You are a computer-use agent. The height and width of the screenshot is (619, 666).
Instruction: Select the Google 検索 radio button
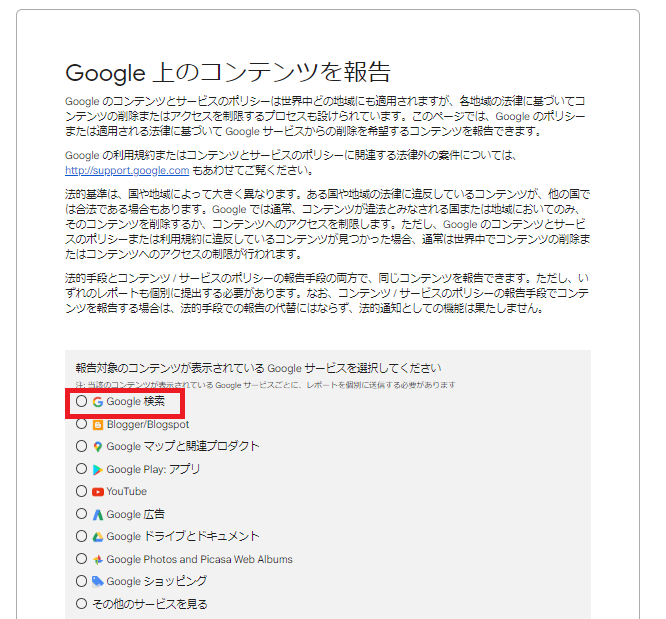tap(81, 402)
